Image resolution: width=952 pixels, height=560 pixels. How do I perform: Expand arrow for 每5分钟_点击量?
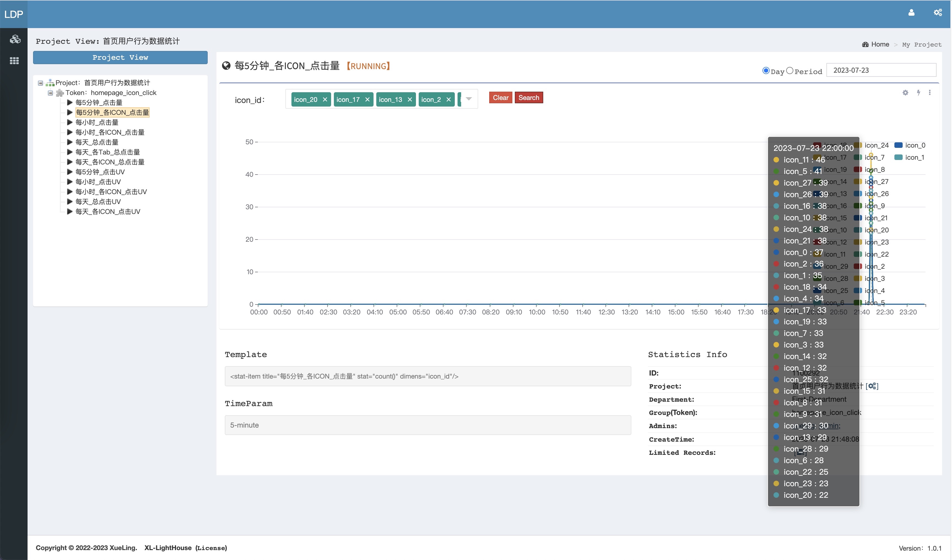(70, 102)
